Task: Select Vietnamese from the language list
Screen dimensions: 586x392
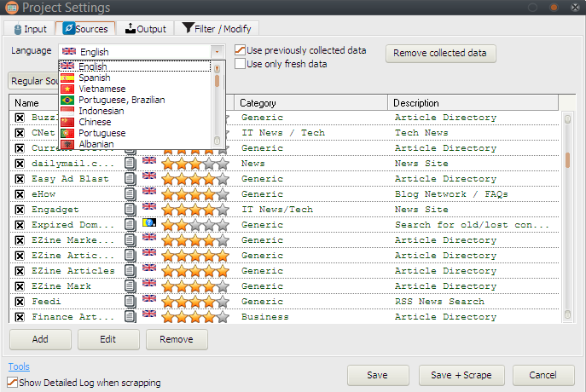Action: pos(102,89)
